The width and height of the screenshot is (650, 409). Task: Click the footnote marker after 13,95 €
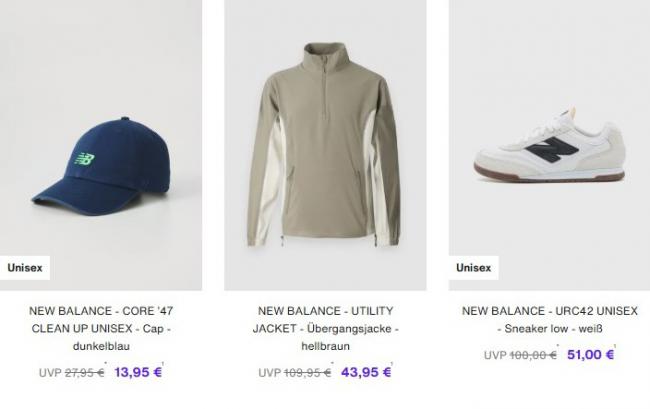(x=162, y=365)
